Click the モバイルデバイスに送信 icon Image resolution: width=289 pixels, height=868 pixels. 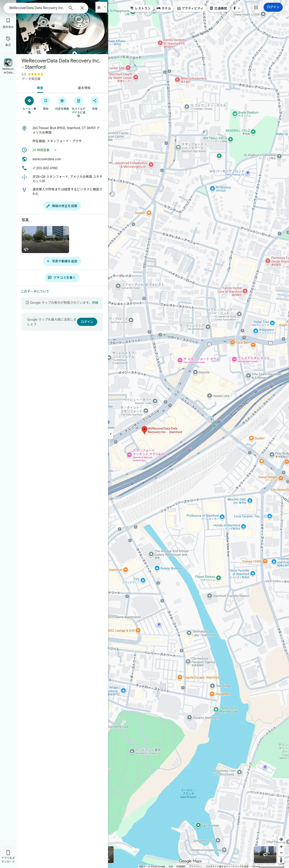[78, 101]
